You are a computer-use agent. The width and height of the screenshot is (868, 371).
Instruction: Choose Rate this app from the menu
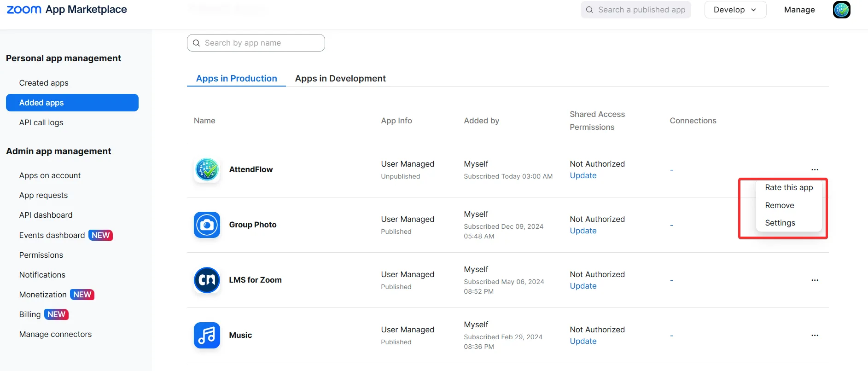tap(789, 187)
